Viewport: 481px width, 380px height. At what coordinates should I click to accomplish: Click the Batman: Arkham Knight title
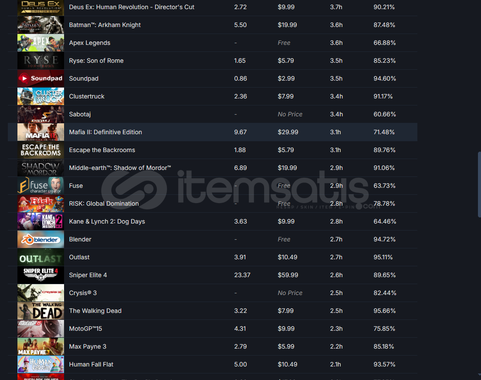(105, 25)
